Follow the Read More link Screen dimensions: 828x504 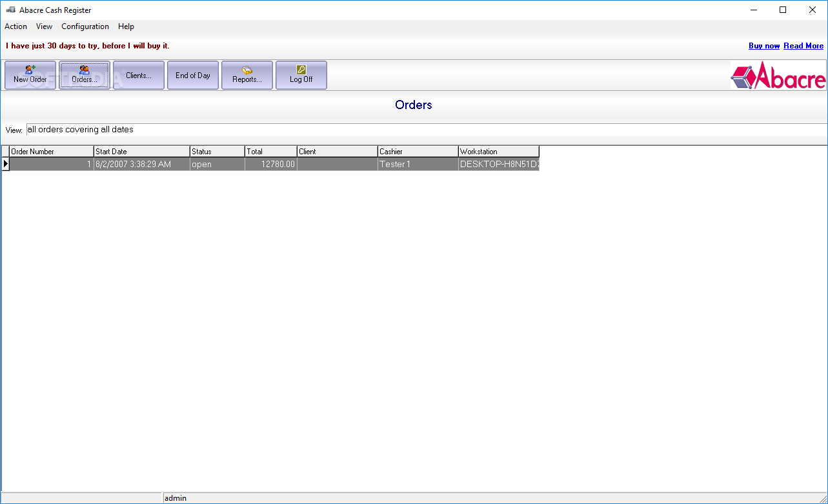pyautogui.click(x=803, y=46)
